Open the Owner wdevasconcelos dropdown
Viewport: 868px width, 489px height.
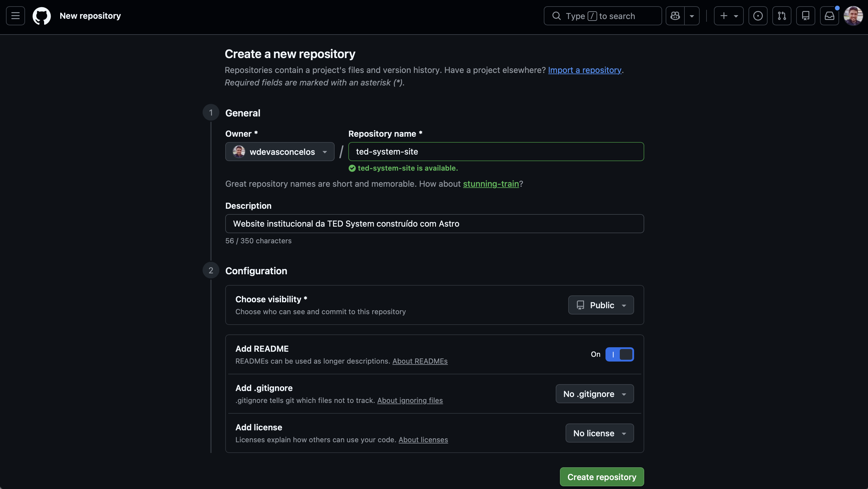click(x=280, y=152)
